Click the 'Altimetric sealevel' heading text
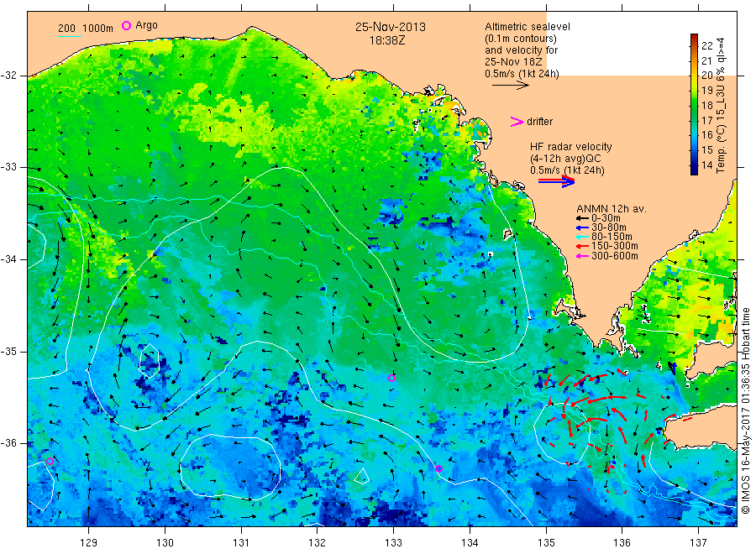The width and height of the screenshot is (756, 554). pyautogui.click(x=528, y=27)
